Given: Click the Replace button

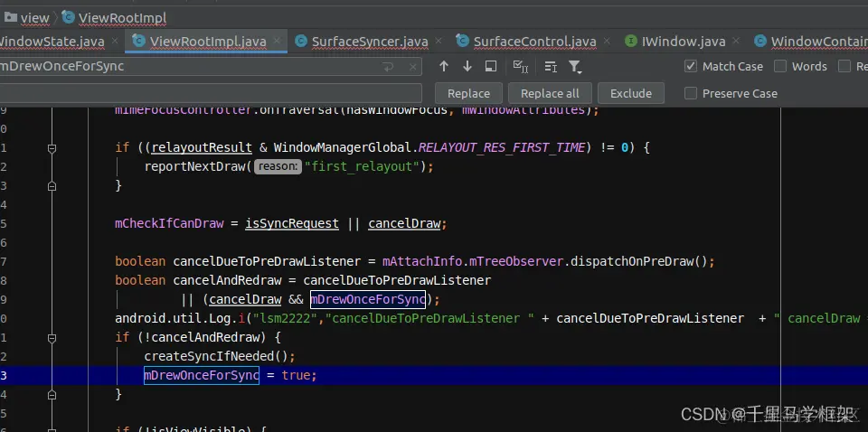Looking at the screenshot, I should coord(468,93).
